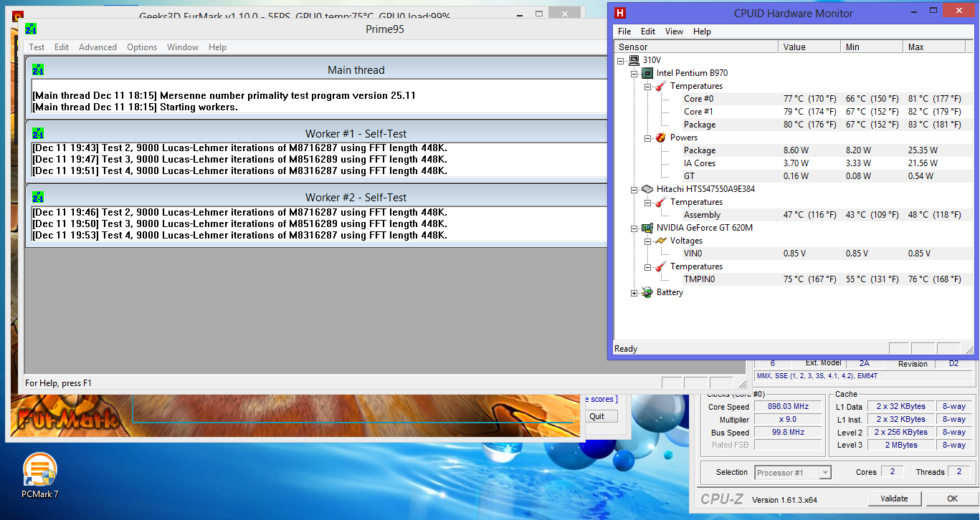Click the Battery icon in sensor tree
Image resolution: width=980 pixels, height=520 pixels.
pyautogui.click(x=647, y=292)
